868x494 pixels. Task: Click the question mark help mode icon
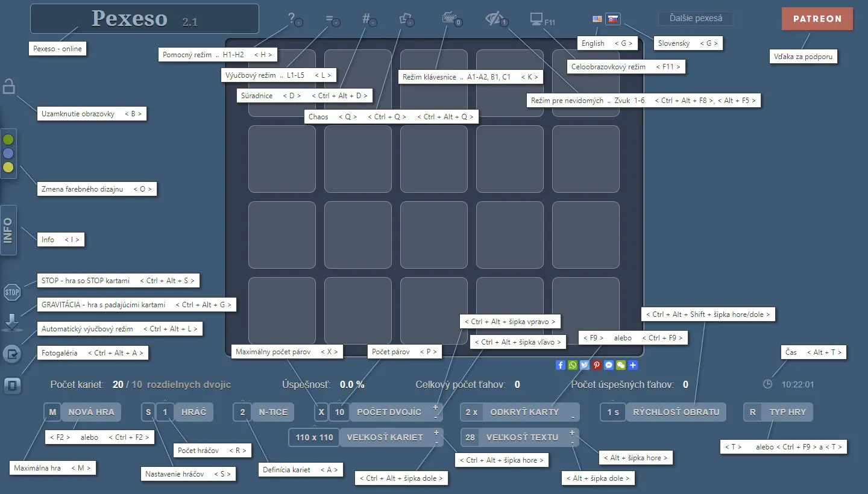coord(292,18)
